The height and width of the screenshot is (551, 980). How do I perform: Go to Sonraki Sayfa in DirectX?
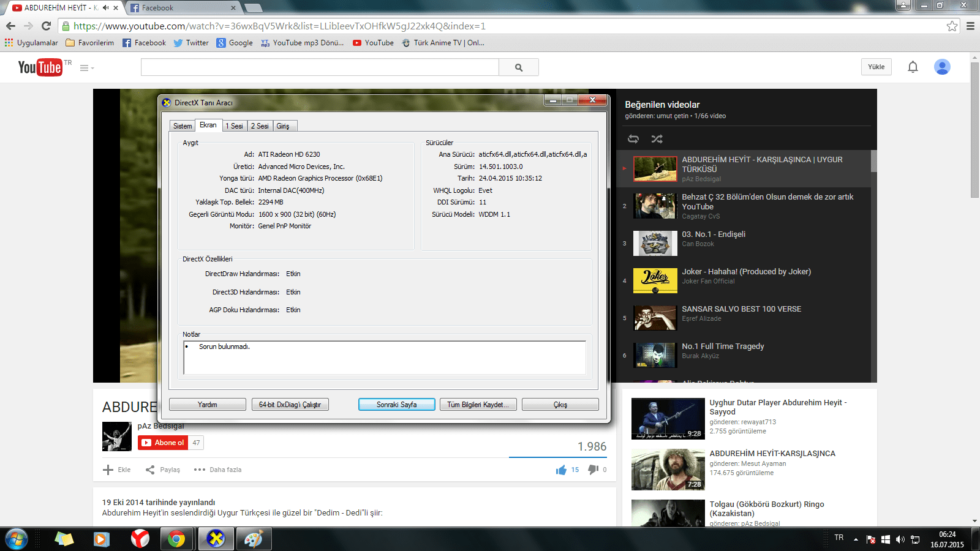click(x=397, y=405)
